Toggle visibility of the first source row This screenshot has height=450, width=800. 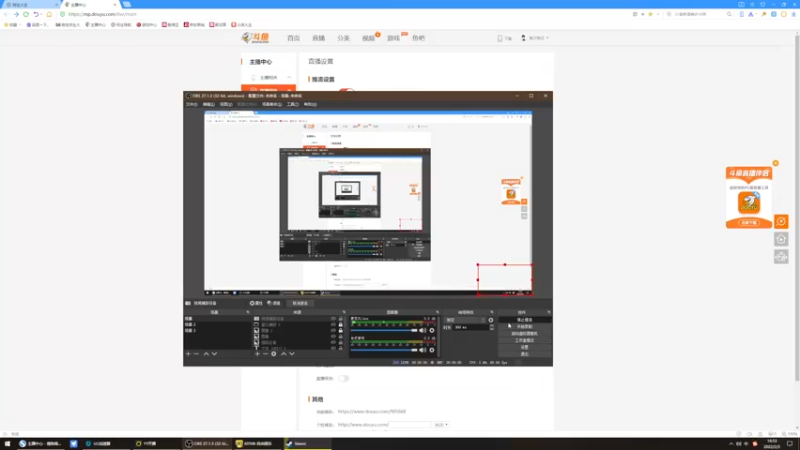point(333,319)
